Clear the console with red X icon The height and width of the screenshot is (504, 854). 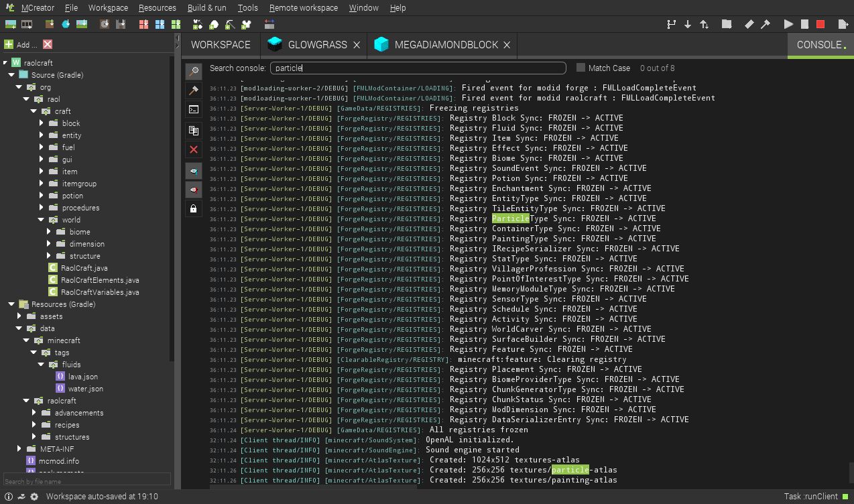coord(194,149)
